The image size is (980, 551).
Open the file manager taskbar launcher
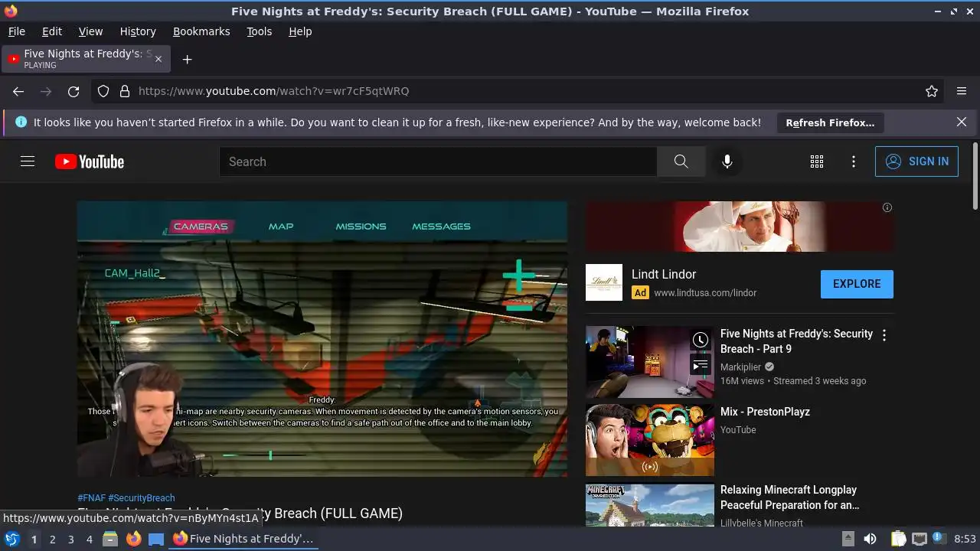pyautogui.click(x=110, y=539)
